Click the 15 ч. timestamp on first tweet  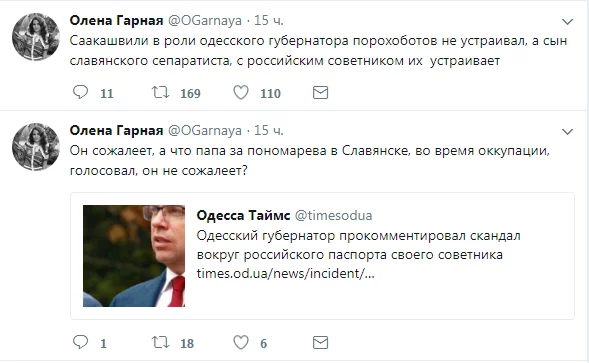[269, 20]
